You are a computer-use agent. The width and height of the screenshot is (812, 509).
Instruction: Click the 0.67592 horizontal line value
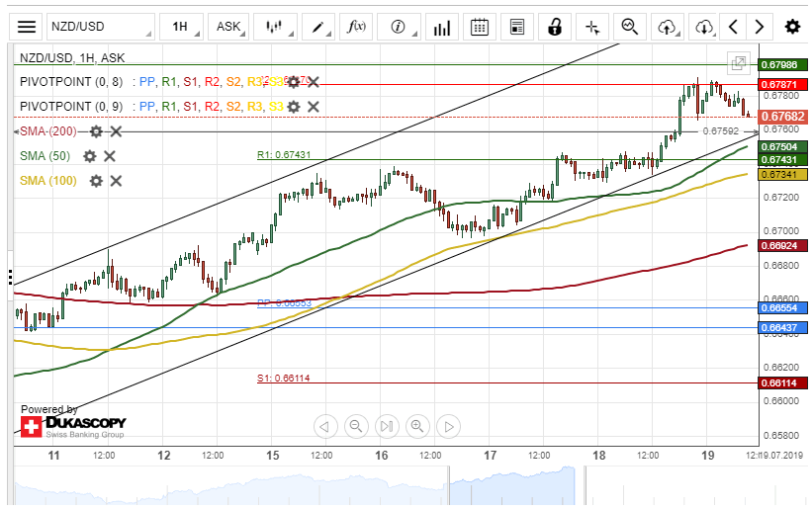click(720, 131)
